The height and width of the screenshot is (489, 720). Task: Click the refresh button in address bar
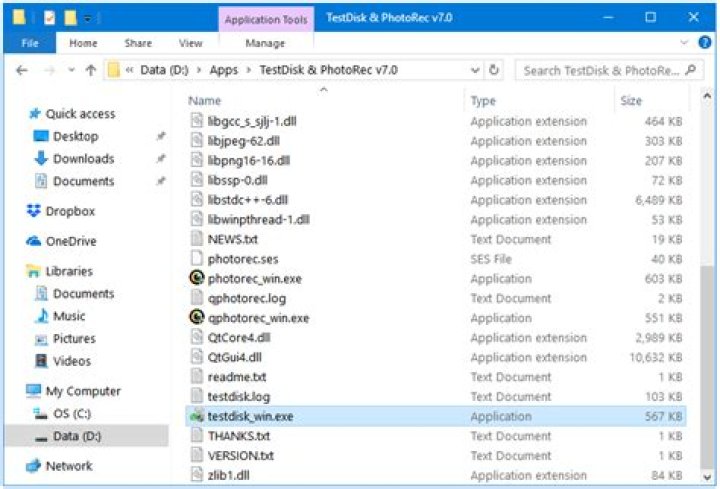pyautogui.click(x=494, y=71)
